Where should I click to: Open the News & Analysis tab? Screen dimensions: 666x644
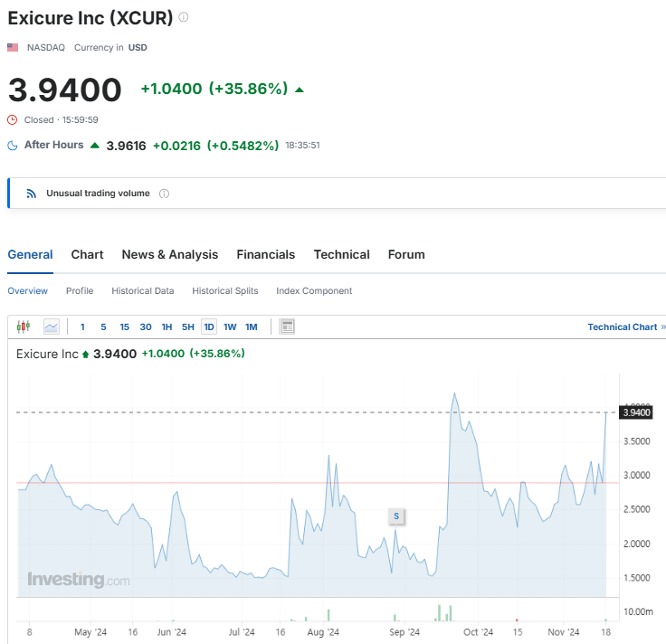coord(170,254)
